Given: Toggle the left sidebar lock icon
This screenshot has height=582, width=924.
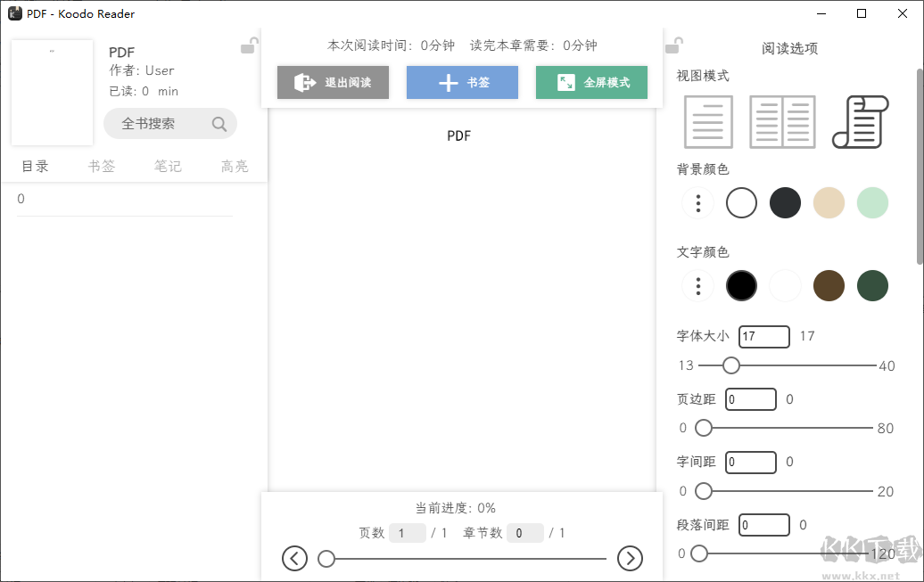Looking at the screenshot, I should 249,45.
